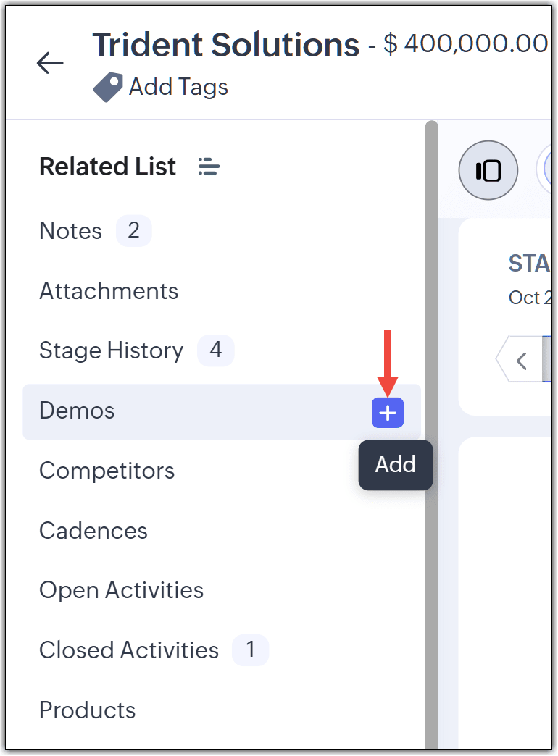Open the Related List reorder icon

[209, 167]
